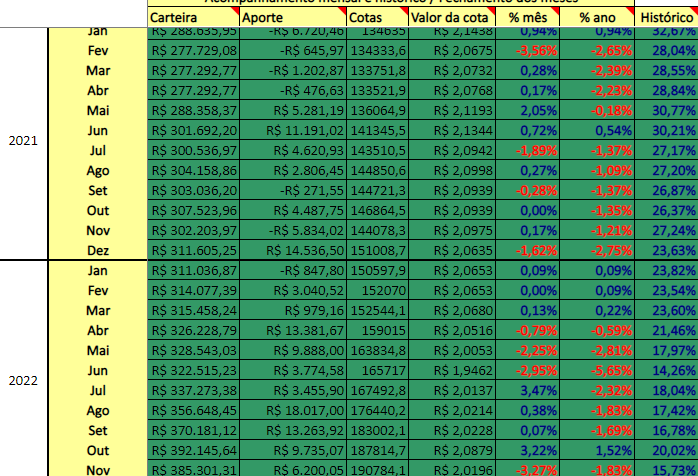The width and height of the screenshot is (698, 476).
Task: Click histórico value 23,63%
Action: (666, 251)
